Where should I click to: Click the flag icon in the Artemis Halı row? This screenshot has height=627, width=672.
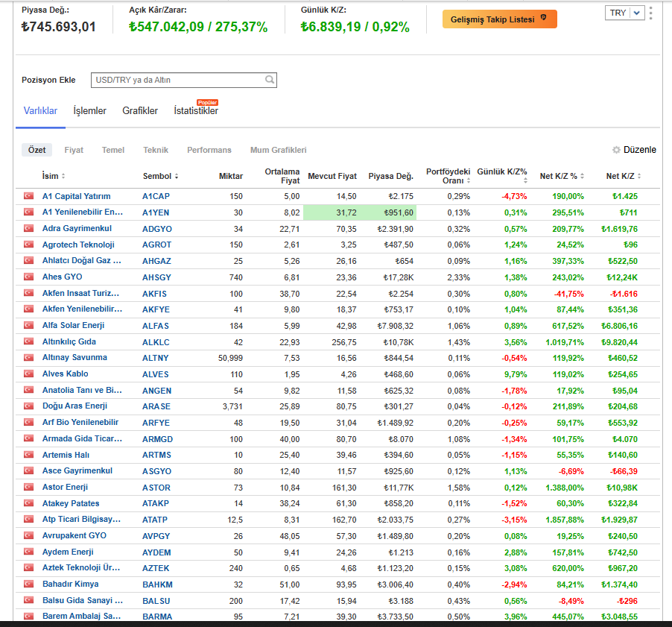pyautogui.click(x=29, y=455)
